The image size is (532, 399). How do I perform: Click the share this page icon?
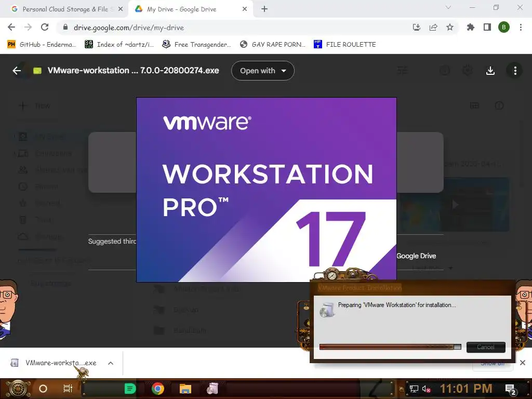433,28
